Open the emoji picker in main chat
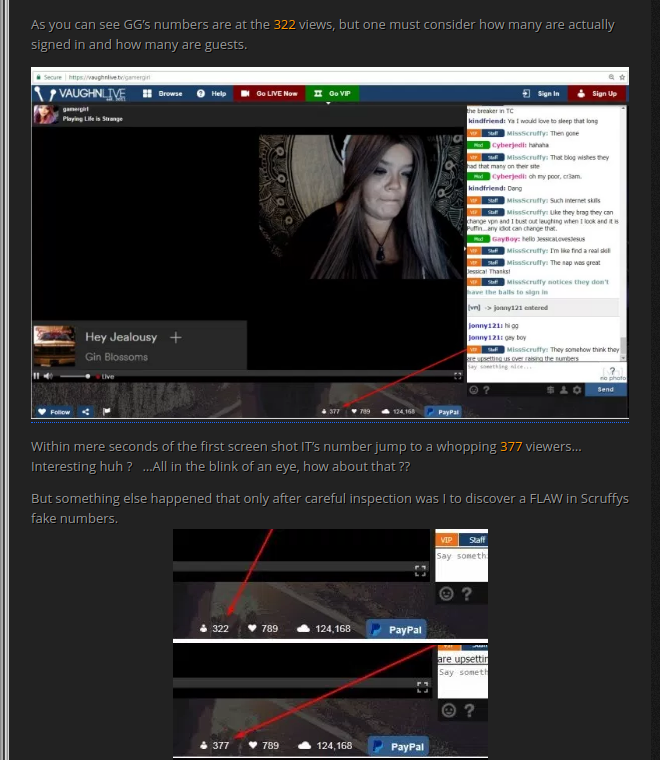660x760 pixels. (x=474, y=390)
